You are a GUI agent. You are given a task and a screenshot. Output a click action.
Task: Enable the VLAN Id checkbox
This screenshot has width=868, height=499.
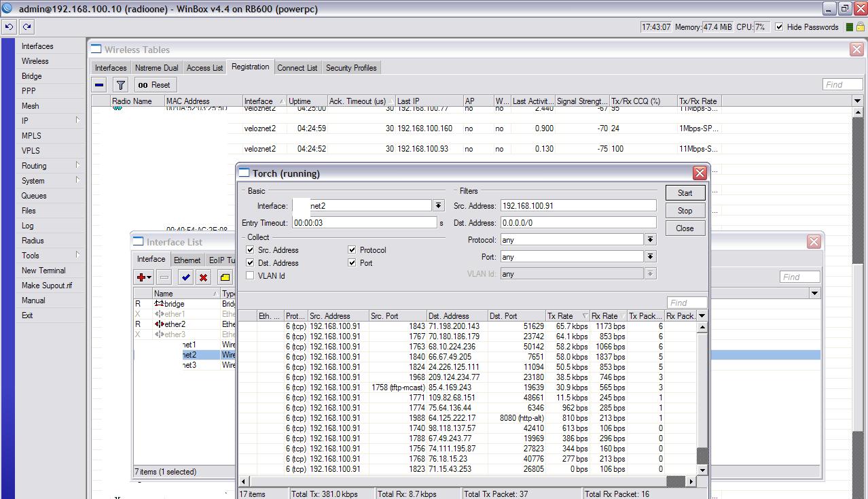coord(250,276)
